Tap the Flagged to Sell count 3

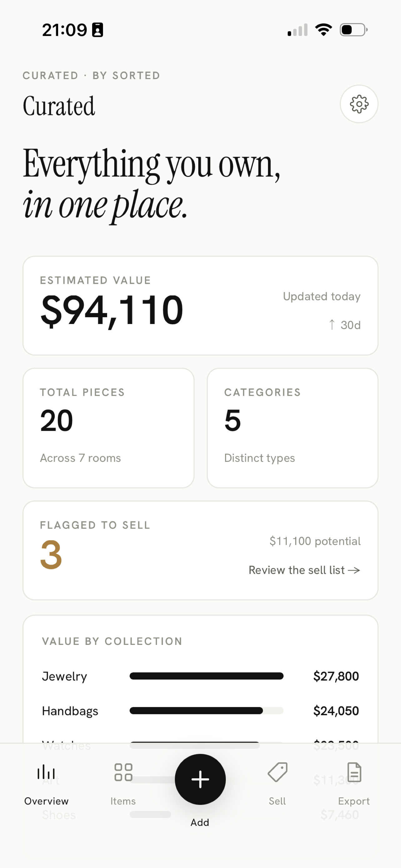click(51, 554)
